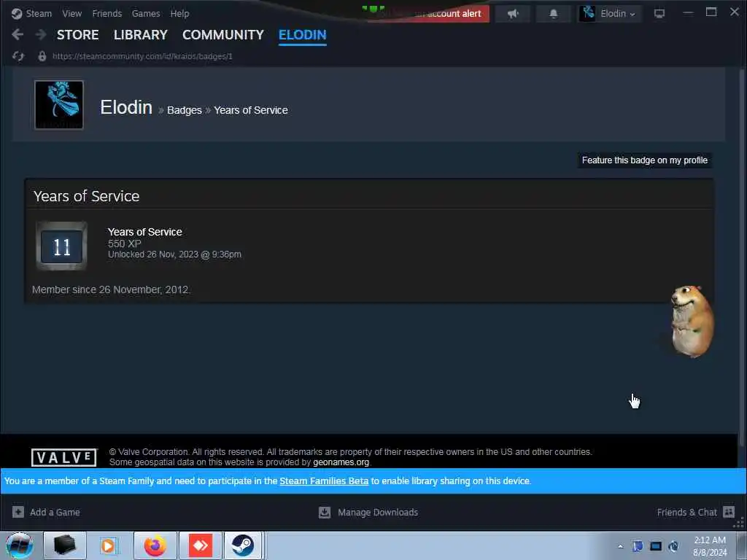Click the Unlocked 26 Nov, 2023 text

pos(174,254)
